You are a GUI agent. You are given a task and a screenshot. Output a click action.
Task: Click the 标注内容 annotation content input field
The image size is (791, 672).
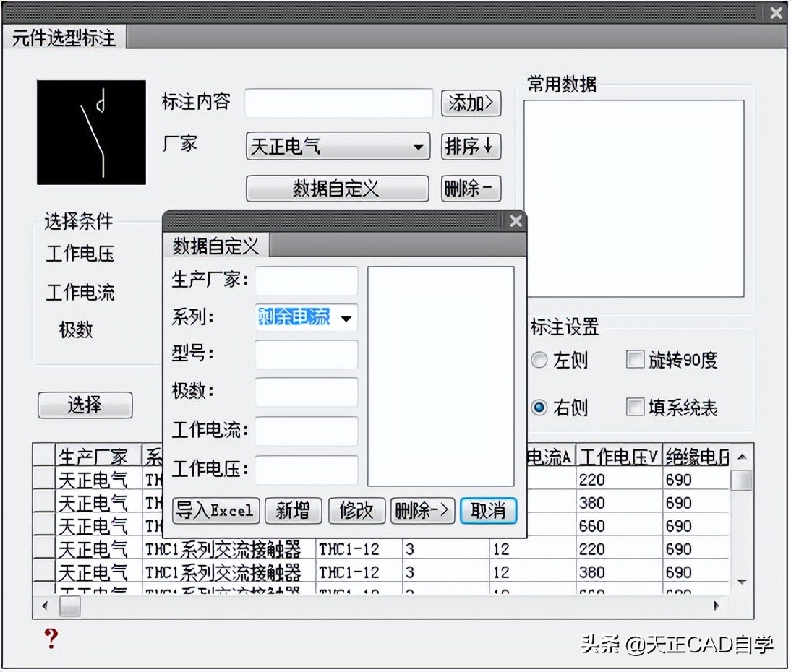[x=338, y=103]
